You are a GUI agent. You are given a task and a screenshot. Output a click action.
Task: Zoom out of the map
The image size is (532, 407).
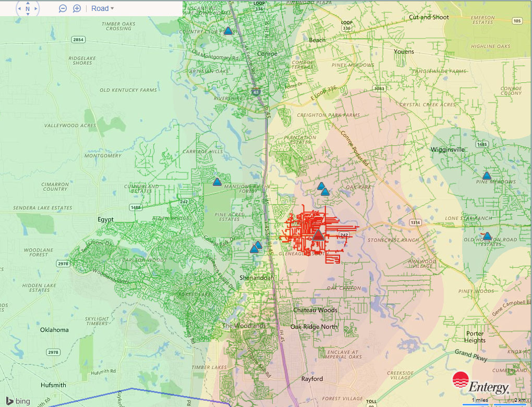pyautogui.click(x=63, y=8)
